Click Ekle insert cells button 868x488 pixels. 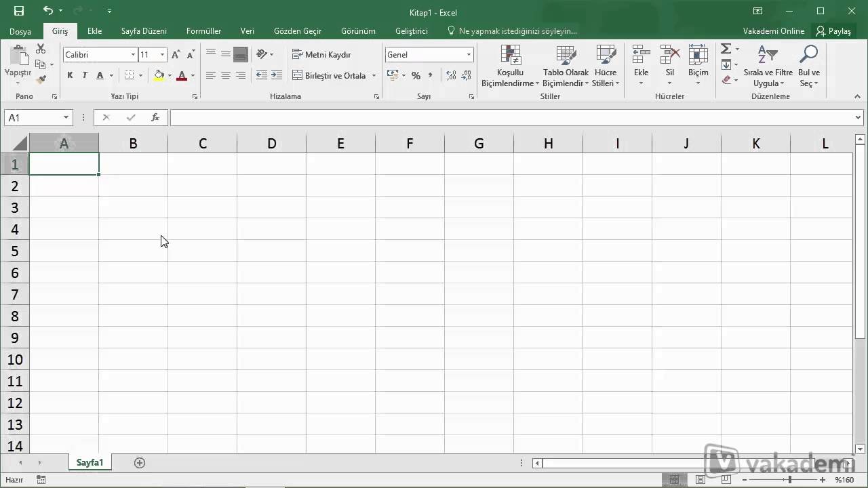[x=641, y=66]
